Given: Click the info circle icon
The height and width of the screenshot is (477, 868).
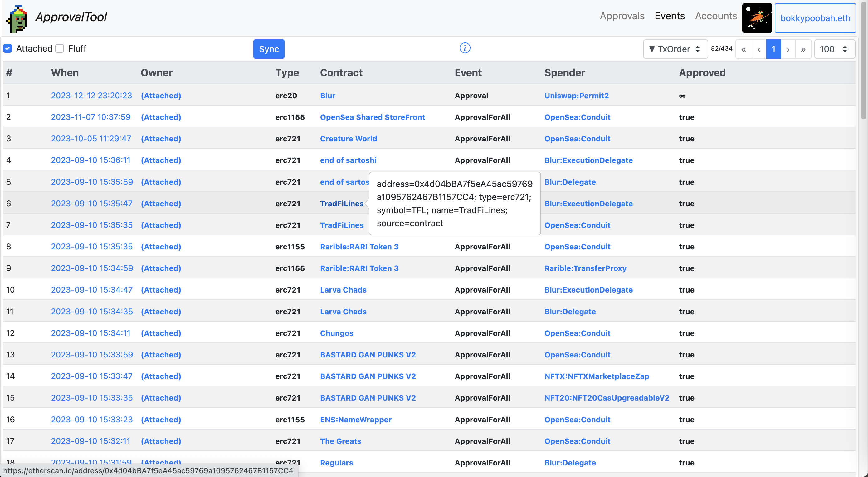Looking at the screenshot, I should pyautogui.click(x=465, y=48).
